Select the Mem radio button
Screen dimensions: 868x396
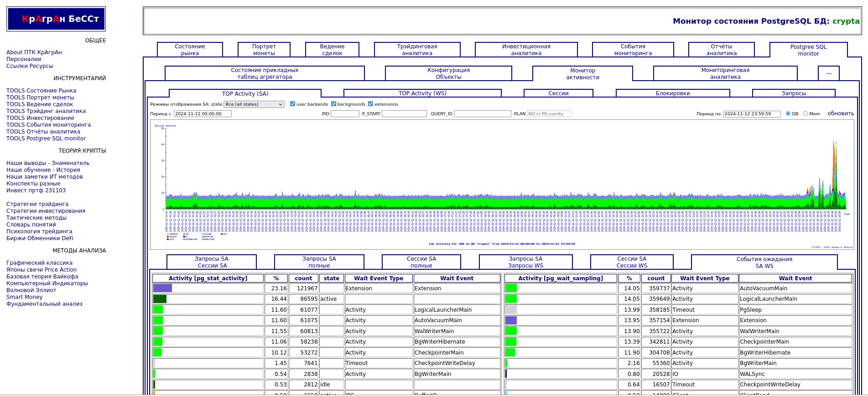coord(806,114)
